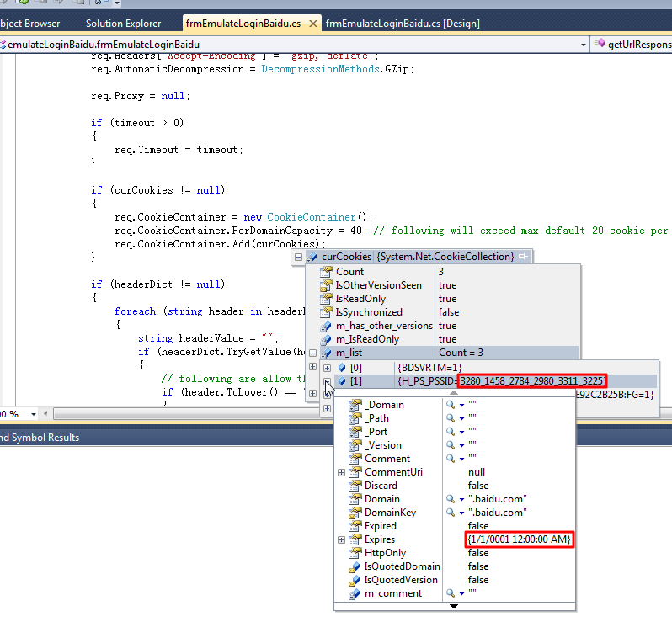Click the pin icon on curCookies datatip
The image size is (672, 627).
(x=522, y=257)
